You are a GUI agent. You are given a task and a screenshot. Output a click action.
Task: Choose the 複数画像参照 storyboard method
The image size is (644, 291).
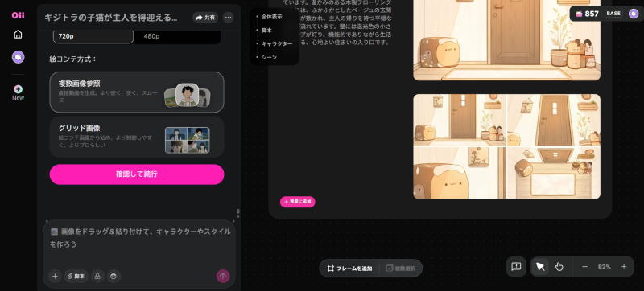(x=137, y=92)
